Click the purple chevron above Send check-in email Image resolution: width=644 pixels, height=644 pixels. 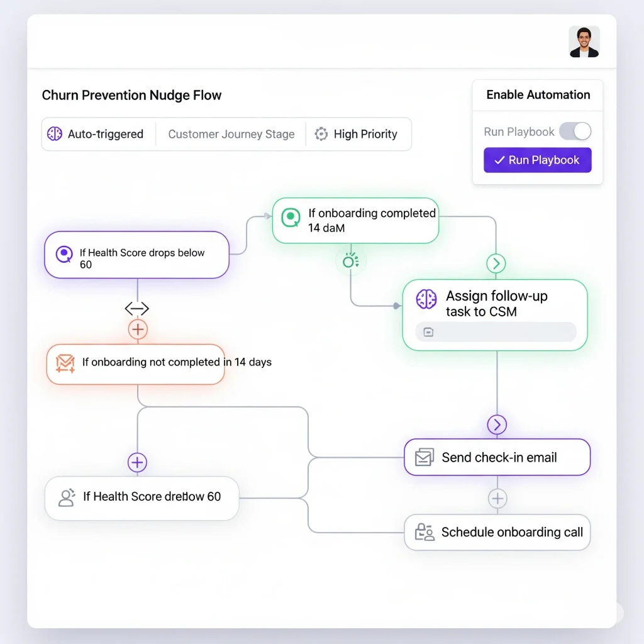(497, 425)
